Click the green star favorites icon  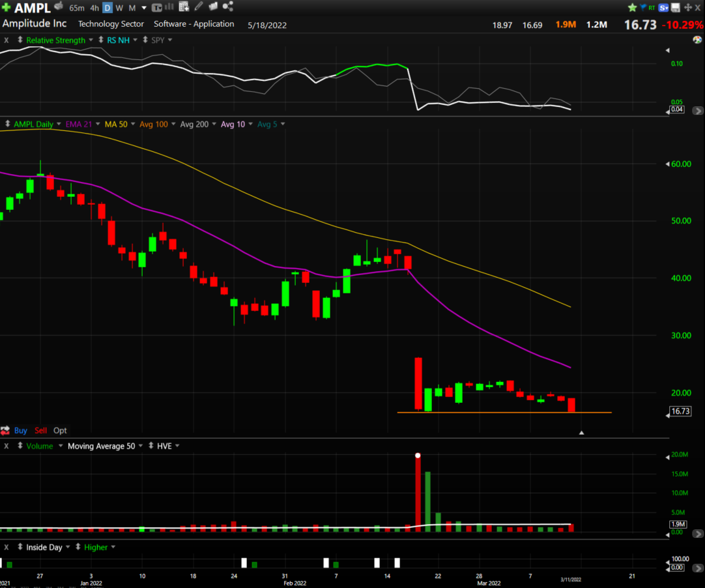coord(632,8)
